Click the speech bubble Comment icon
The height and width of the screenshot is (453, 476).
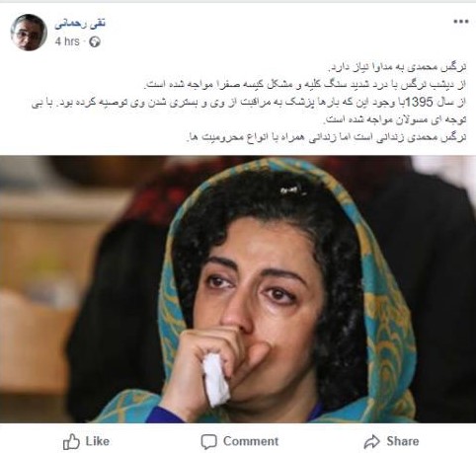click(208, 442)
